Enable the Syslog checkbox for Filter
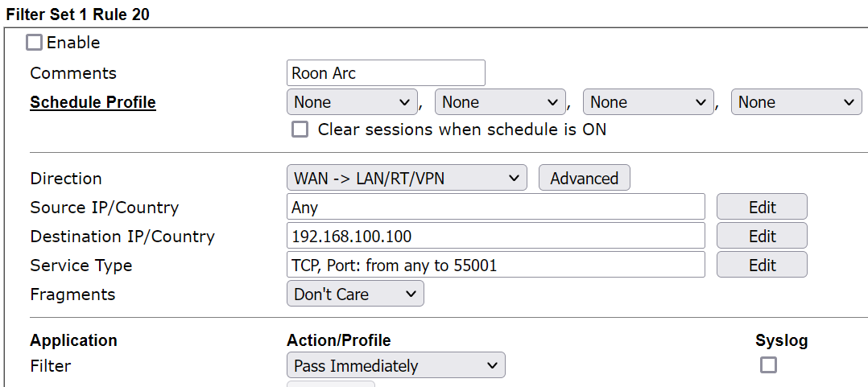Image resolution: width=868 pixels, height=387 pixels. 768,365
